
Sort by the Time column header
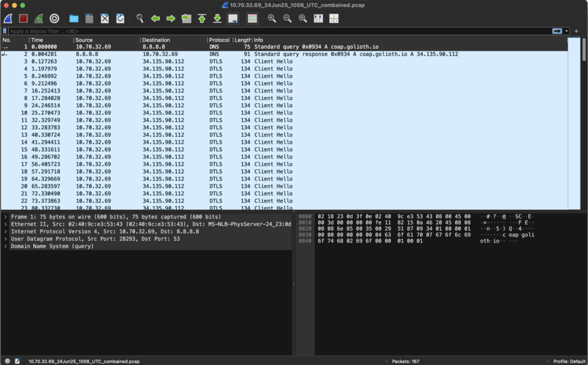51,40
